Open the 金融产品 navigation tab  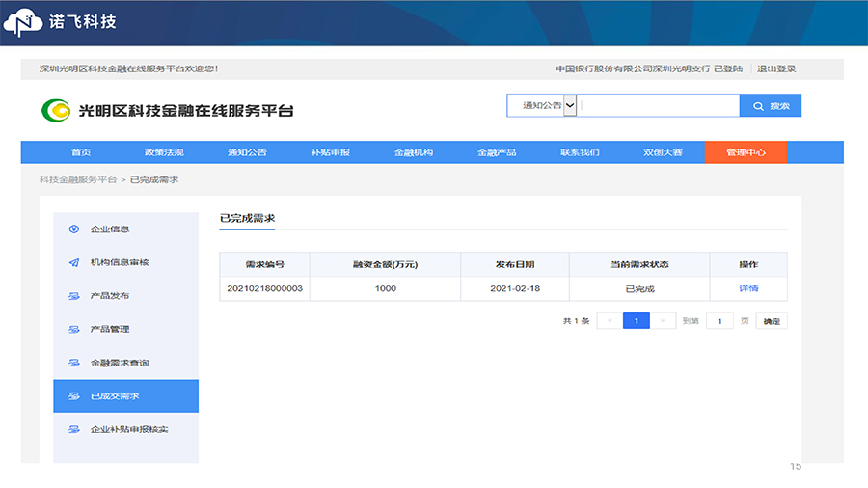click(497, 152)
